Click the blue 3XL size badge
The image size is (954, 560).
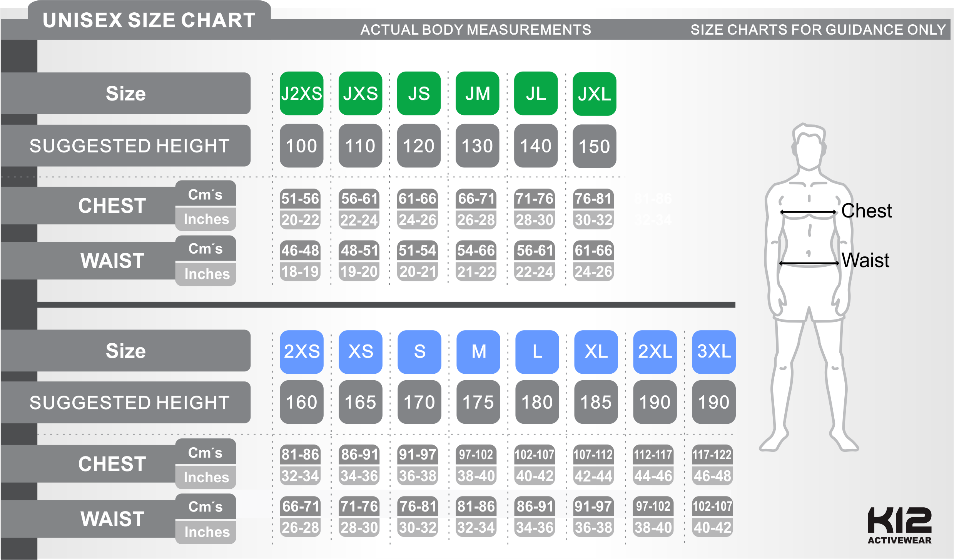[x=713, y=351]
